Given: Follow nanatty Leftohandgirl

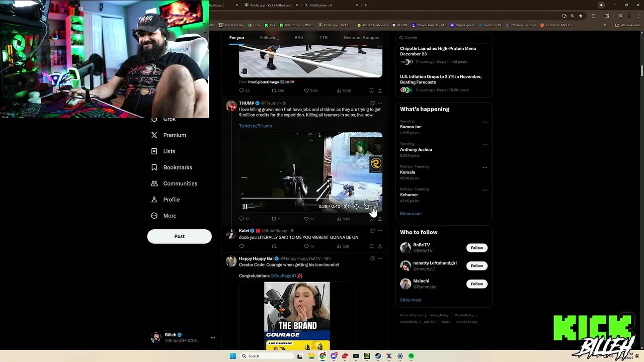Looking at the screenshot, I should tap(477, 266).
